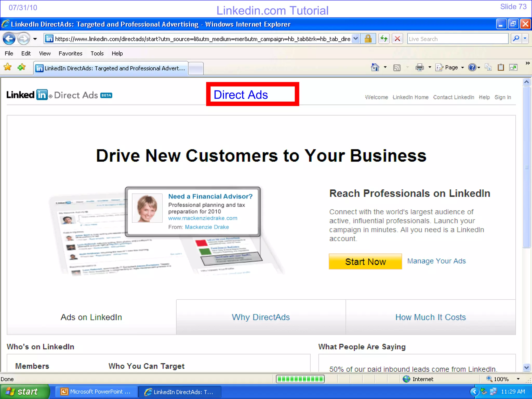Screen dimensions: 532x399
Task: Open a new blank browser tab
Action: point(196,69)
